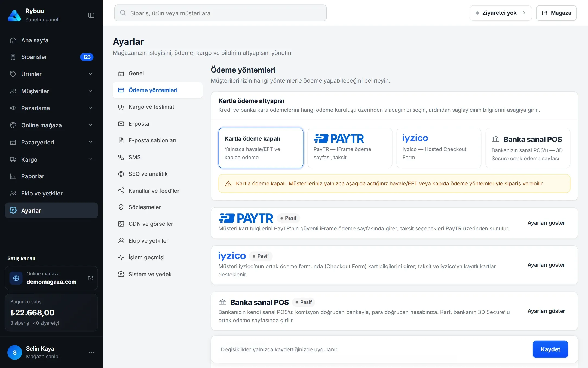Viewport: 588px width, 368px height.
Task: Click the Mağaza button in top bar
Action: (556, 13)
